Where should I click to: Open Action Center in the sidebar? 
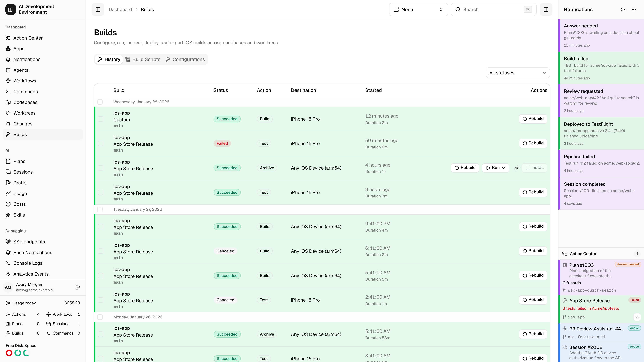tap(43, 38)
